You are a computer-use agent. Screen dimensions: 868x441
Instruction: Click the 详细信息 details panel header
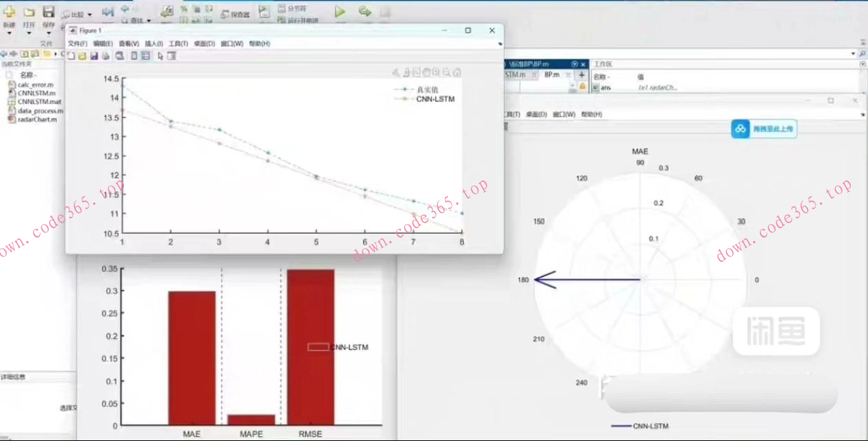pos(13,377)
